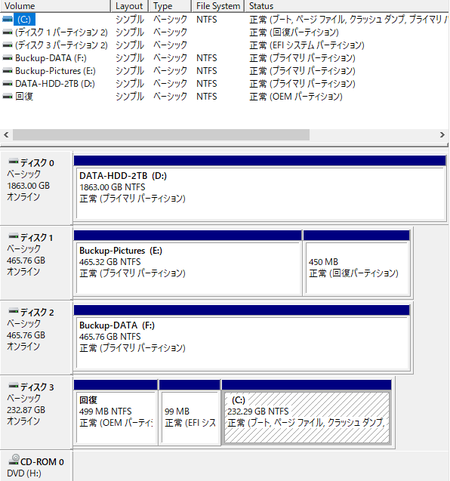Screen dimensions: 450x481
Task: Click the drive icon beside (C:) volume
Action: (x=7, y=19)
